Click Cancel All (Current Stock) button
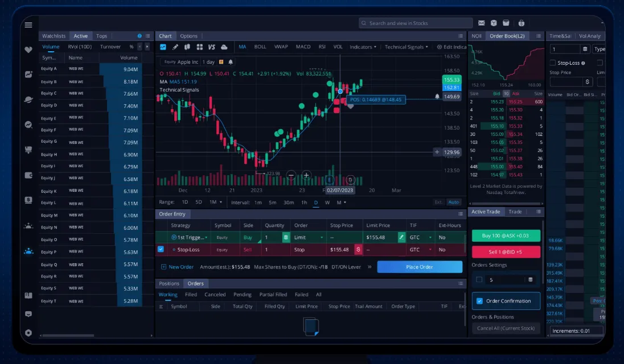Screen dimensions: 624x364 pyautogui.click(x=506, y=328)
